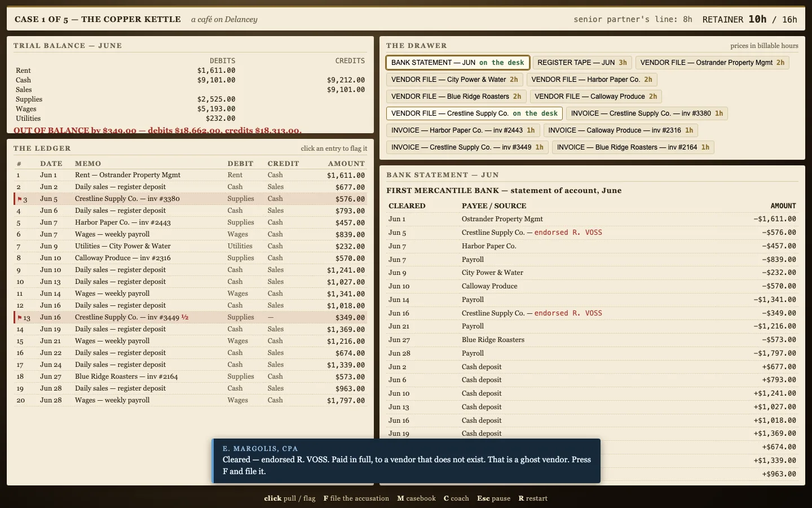
Task: Click 'F file the accusation' hint
Action: click(x=356, y=498)
